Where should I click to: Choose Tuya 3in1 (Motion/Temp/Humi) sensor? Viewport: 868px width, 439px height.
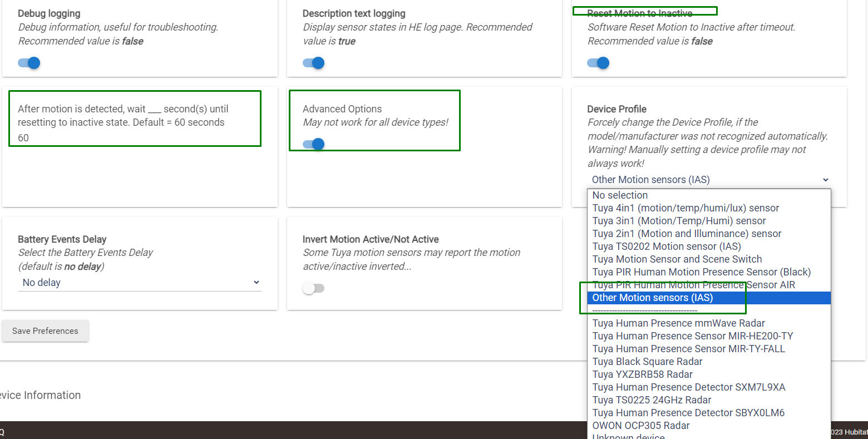coord(709,221)
